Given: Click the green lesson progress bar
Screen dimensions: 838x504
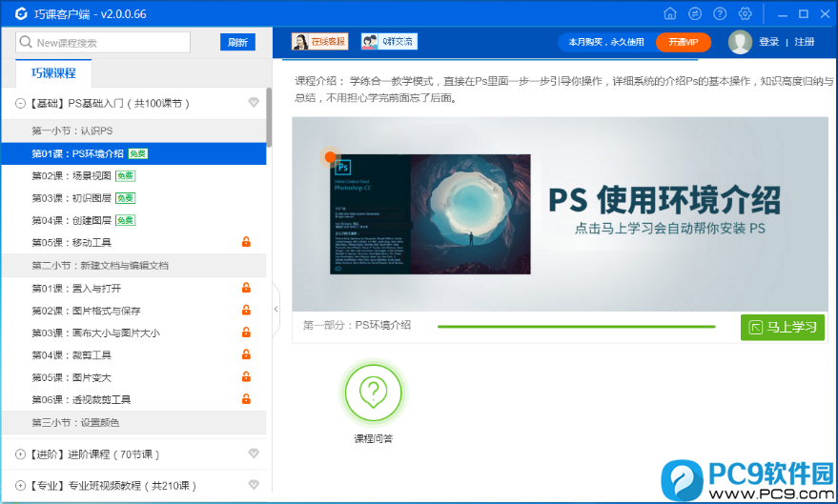Looking at the screenshot, I should [576, 327].
